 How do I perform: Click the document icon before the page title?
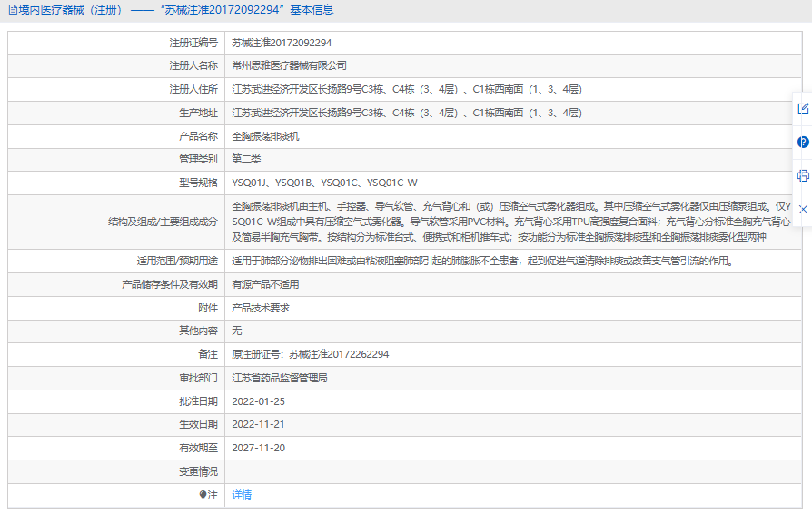pos(13,10)
